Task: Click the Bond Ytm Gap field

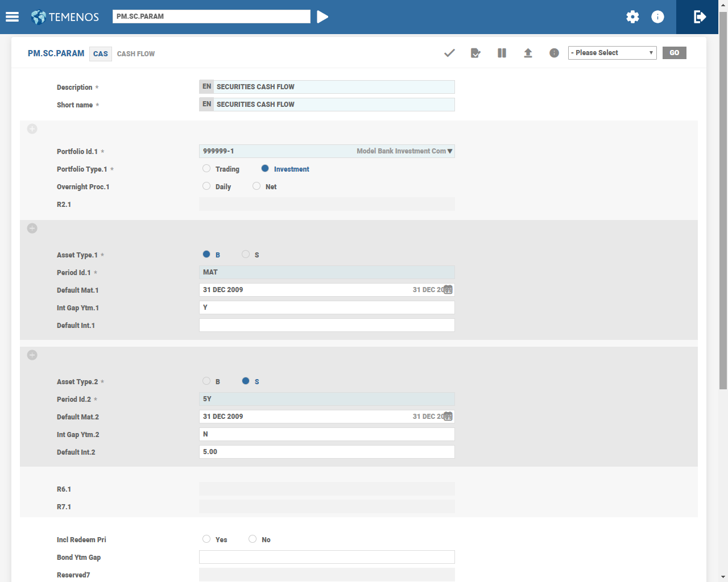Action: pyautogui.click(x=326, y=557)
